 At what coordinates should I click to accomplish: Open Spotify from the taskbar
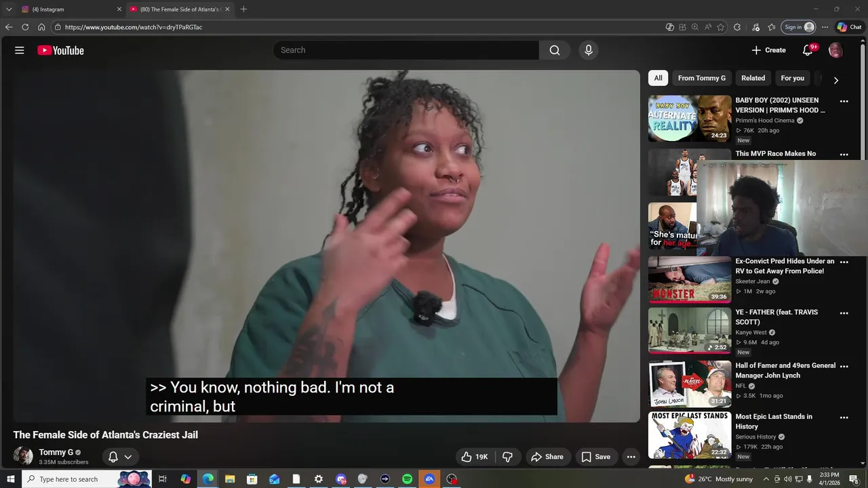tap(407, 479)
